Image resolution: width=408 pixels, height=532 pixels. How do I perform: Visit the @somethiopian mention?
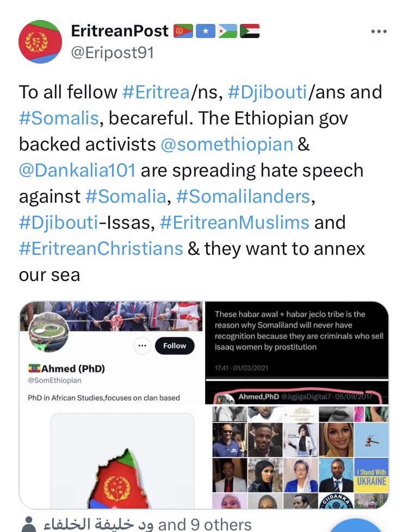[x=227, y=144]
